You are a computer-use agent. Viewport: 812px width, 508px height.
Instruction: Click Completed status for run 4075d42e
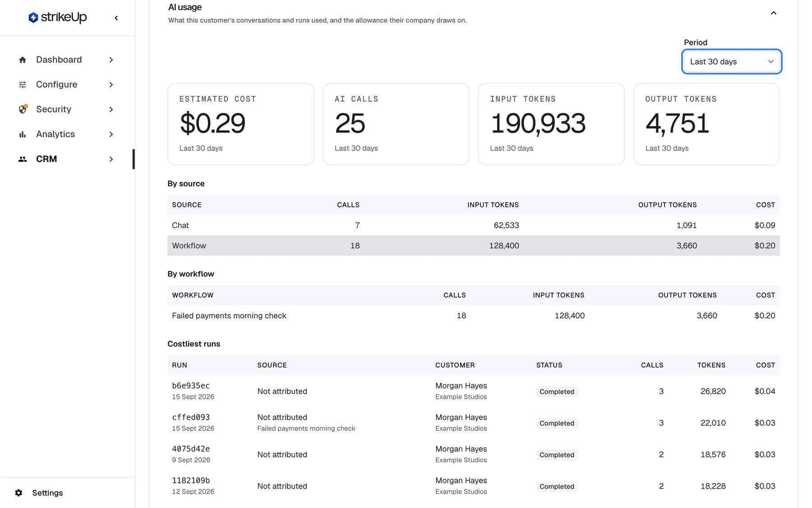[x=557, y=455]
